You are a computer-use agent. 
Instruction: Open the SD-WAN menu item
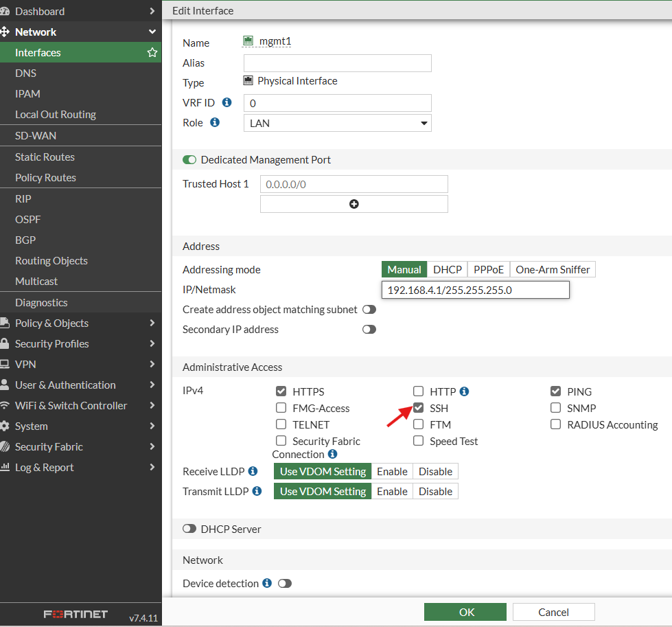click(80, 135)
